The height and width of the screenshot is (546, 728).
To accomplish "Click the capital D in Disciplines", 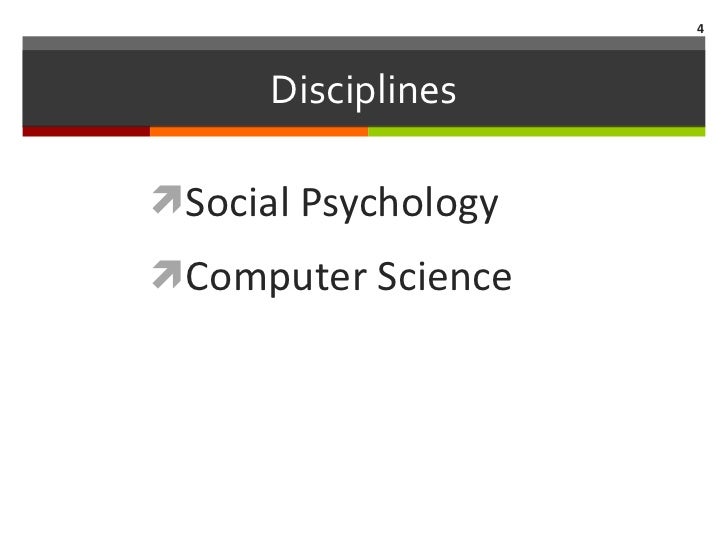I will (283, 90).
